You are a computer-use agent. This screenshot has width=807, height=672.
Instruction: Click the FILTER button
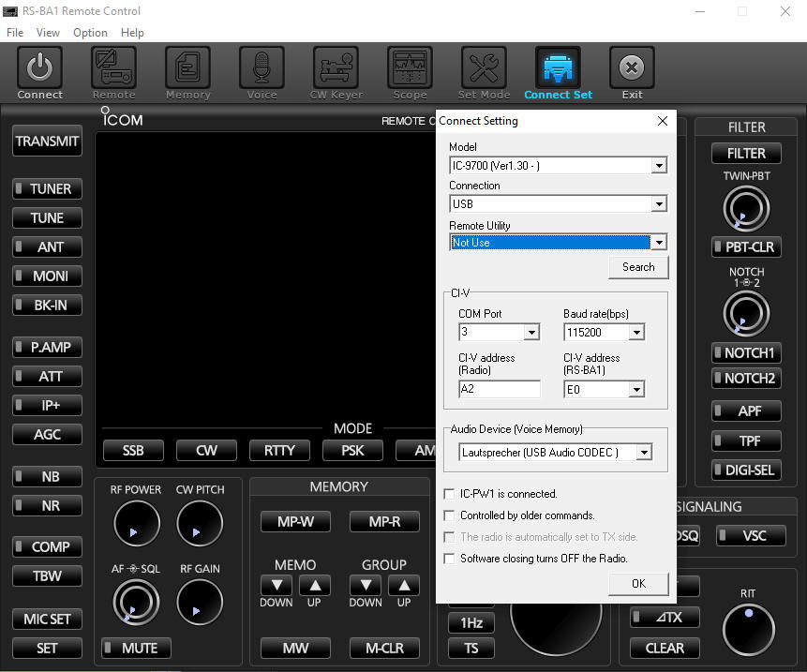tap(746, 154)
